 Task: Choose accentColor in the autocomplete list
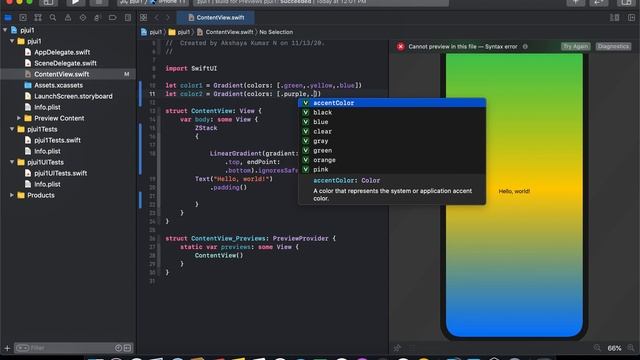tap(392, 103)
